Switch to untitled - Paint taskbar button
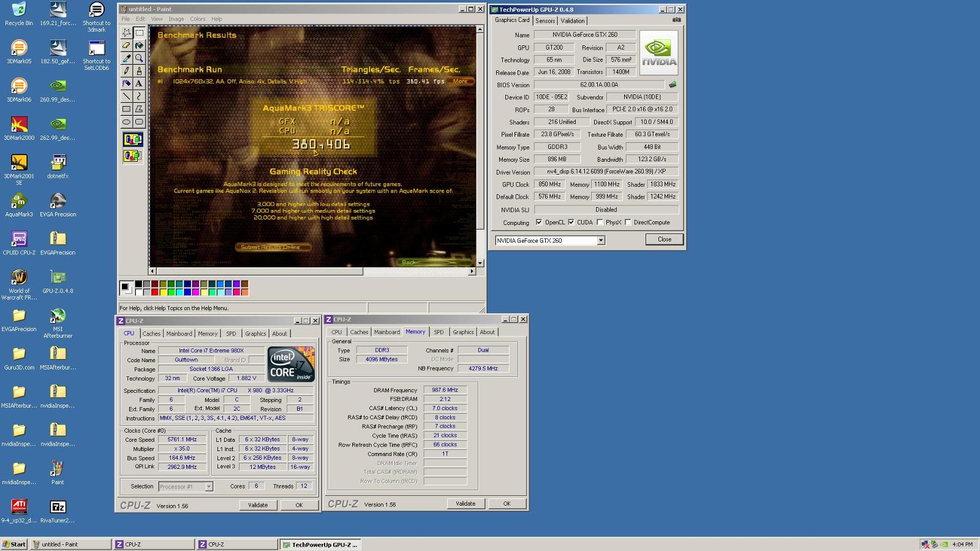The width and height of the screenshot is (980, 551). point(70,544)
